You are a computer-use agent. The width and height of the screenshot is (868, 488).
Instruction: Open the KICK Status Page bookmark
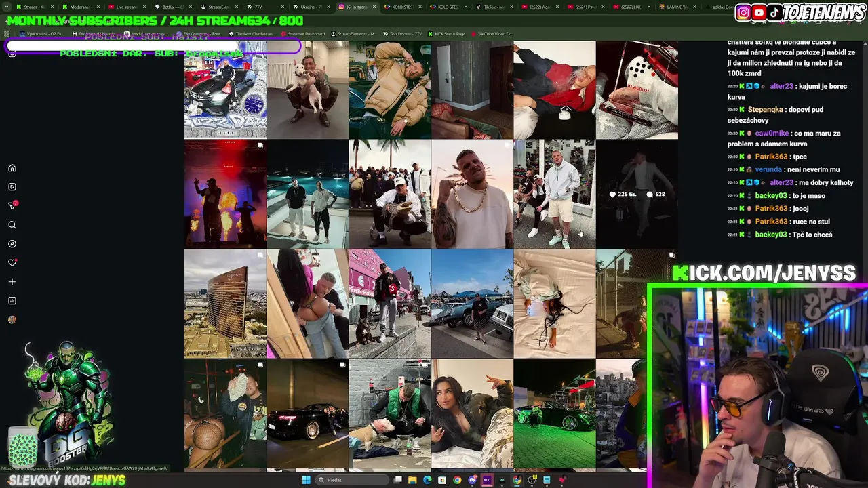446,33
